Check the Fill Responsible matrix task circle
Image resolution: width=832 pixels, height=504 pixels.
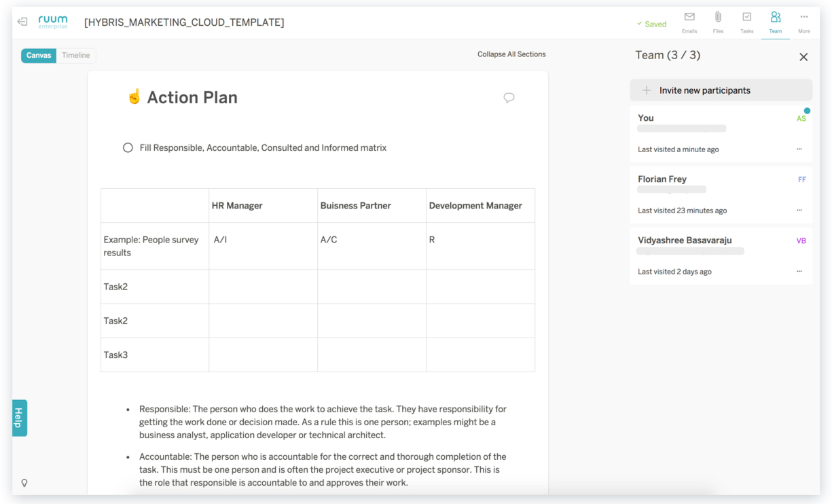(x=128, y=147)
